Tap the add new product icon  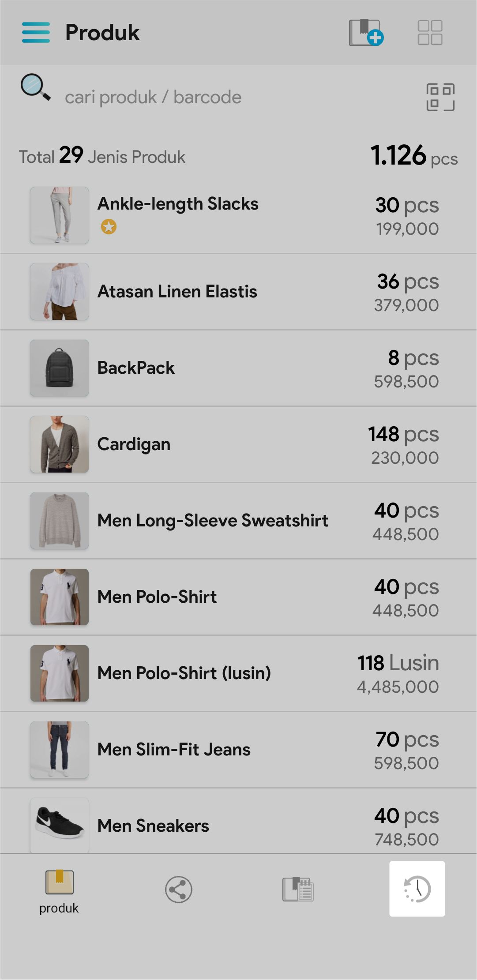point(366,33)
